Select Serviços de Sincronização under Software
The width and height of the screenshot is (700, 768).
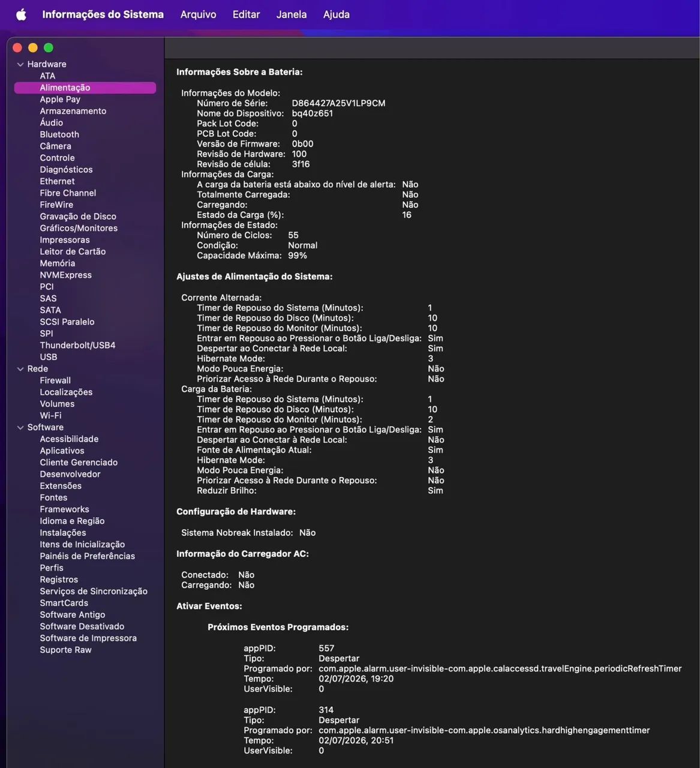pyautogui.click(x=94, y=591)
